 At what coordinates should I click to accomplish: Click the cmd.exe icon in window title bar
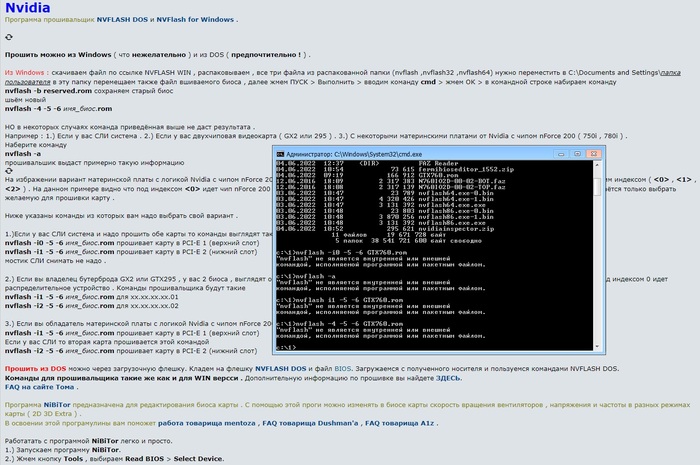click(x=280, y=155)
